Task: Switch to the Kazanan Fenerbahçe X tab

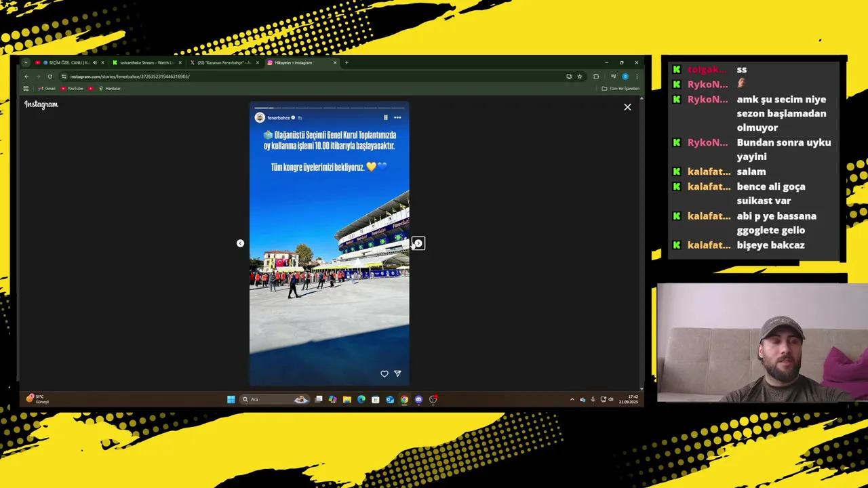Action: pyautogui.click(x=224, y=62)
